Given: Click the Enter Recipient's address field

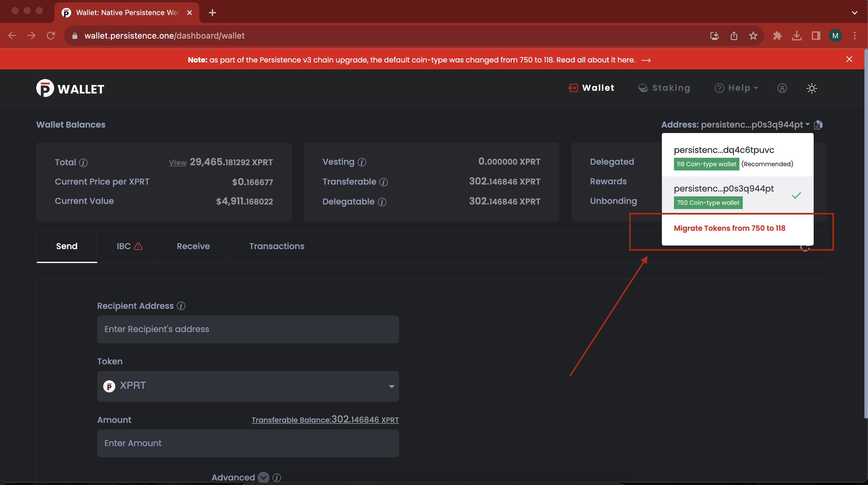Looking at the screenshot, I should pos(248,329).
